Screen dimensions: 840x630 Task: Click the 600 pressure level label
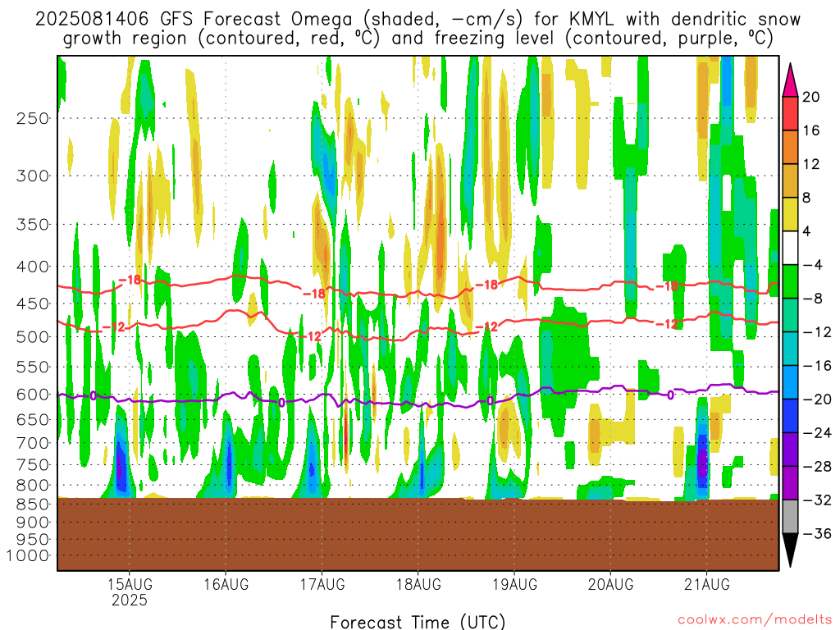pyautogui.click(x=33, y=395)
